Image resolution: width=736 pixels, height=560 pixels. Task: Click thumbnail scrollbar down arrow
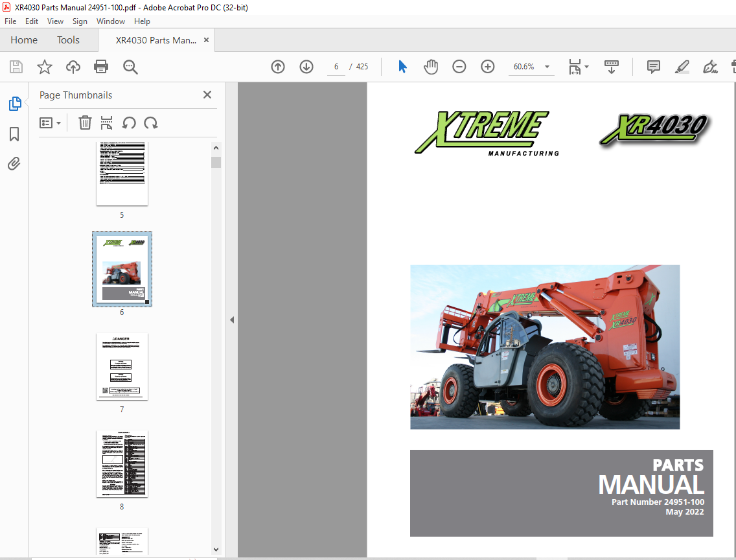(x=216, y=549)
